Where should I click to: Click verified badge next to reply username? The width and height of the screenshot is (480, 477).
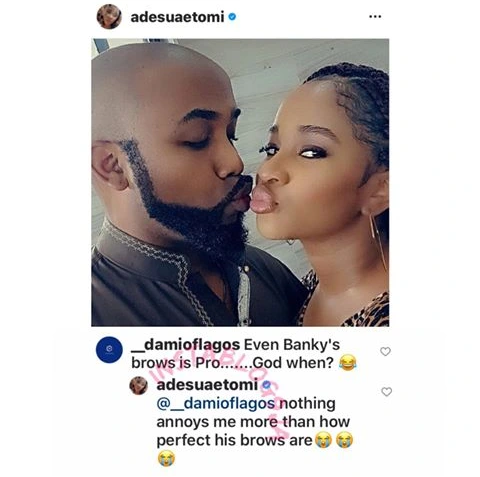266,385
